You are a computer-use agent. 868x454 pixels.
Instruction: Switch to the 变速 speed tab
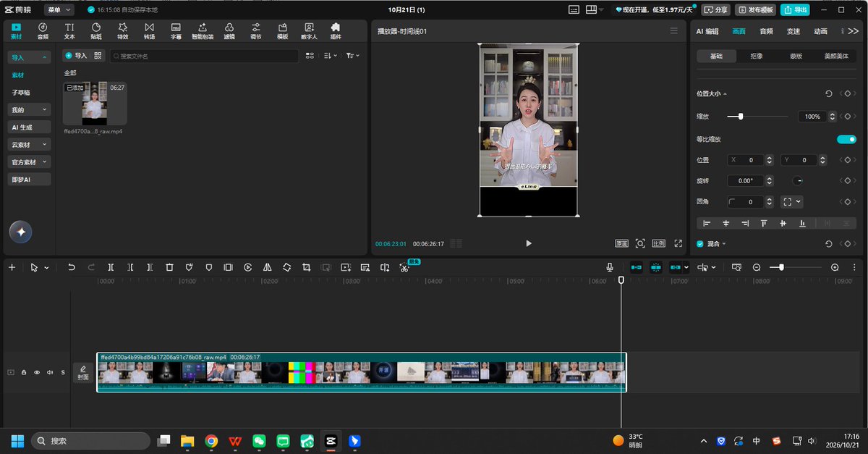click(793, 31)
